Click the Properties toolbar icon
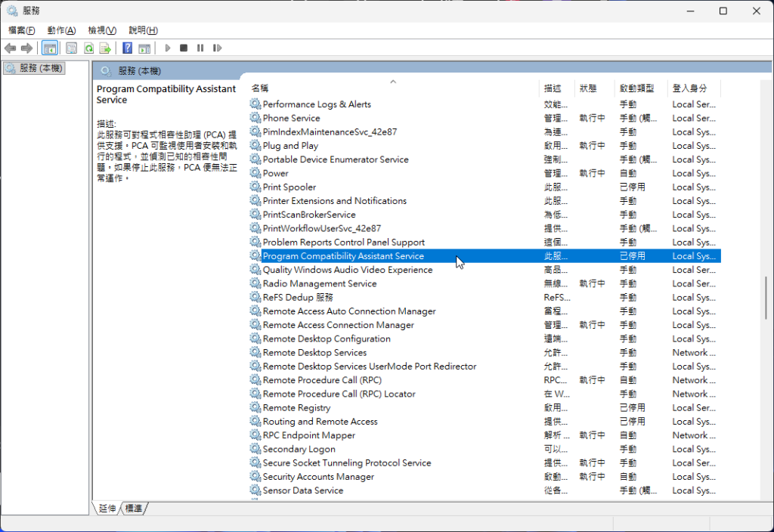The image size is (774, 532). 71,48
